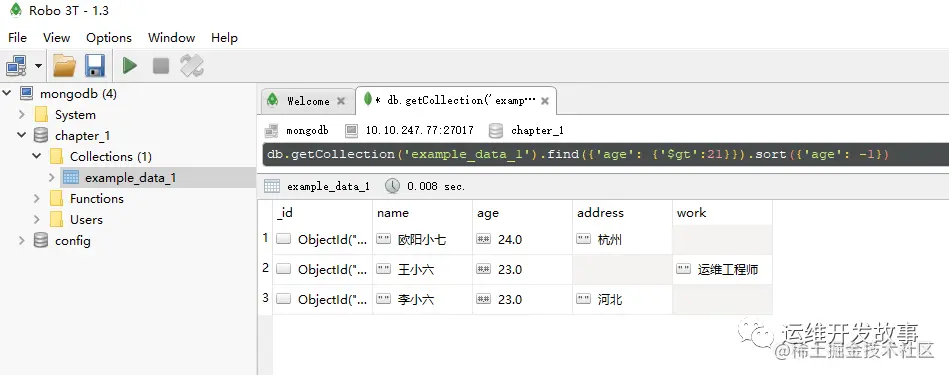Select the Collections (1) folder
Image resolution: width=949 pixels, height=375 pixels.
pos(111,157)
